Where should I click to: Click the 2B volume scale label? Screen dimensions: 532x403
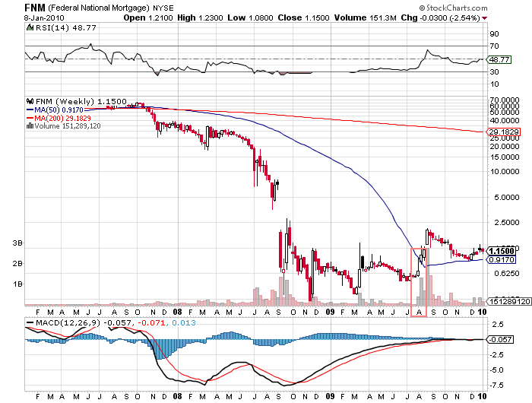[17, 263]
